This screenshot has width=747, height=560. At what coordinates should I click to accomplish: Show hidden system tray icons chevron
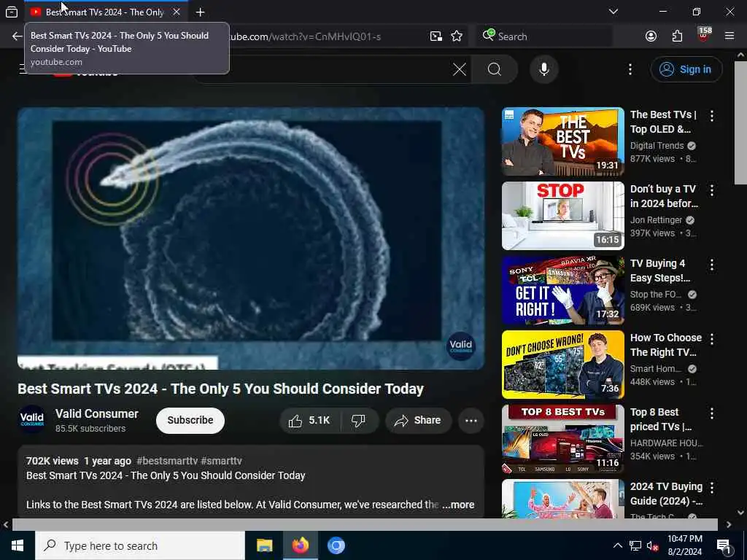click(x=617, y=545)
